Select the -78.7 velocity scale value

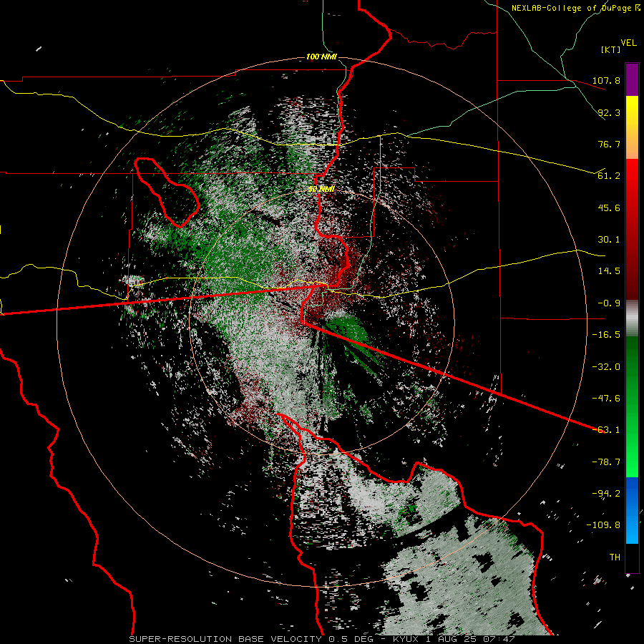coord(606,462)
